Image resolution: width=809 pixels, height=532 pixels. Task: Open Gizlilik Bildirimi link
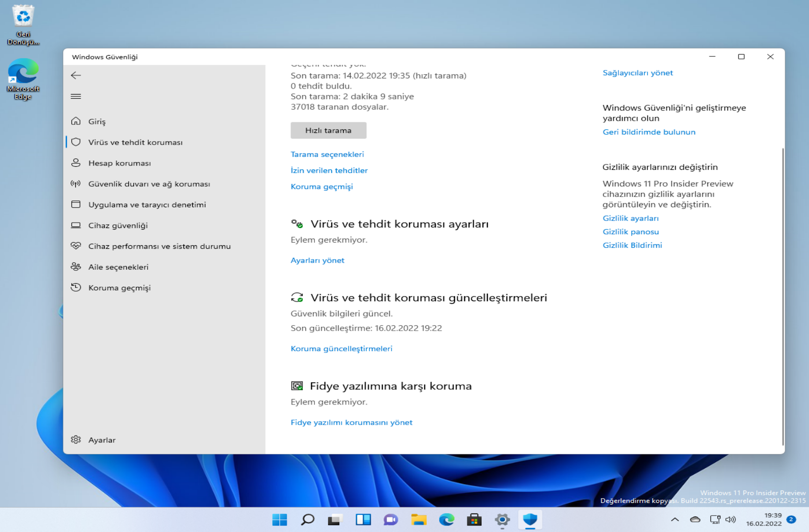(632, 245)
